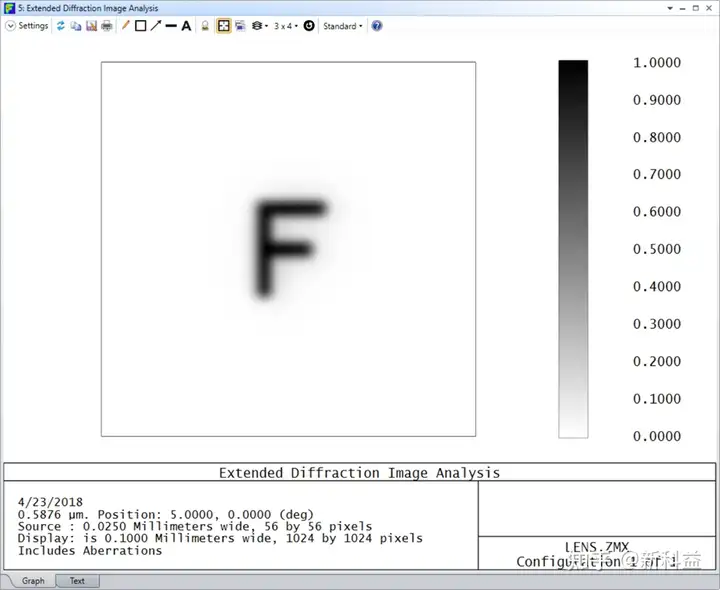
Task: Select the pencil annotation tool
Action: [125, 26]
